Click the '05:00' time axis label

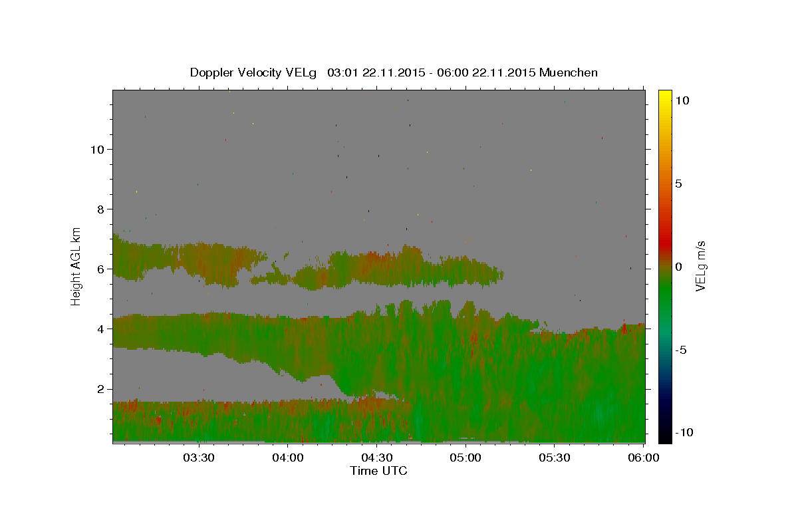coord(465,458)
